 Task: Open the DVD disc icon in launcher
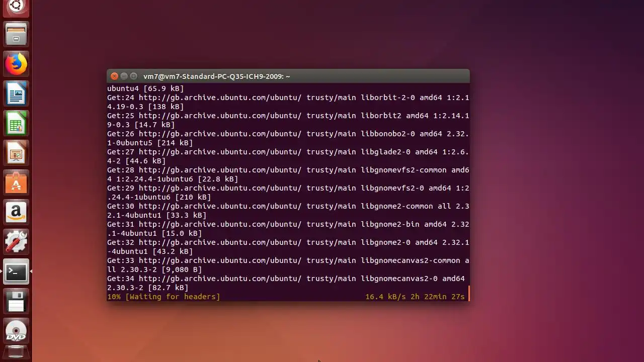pos(16,332)
